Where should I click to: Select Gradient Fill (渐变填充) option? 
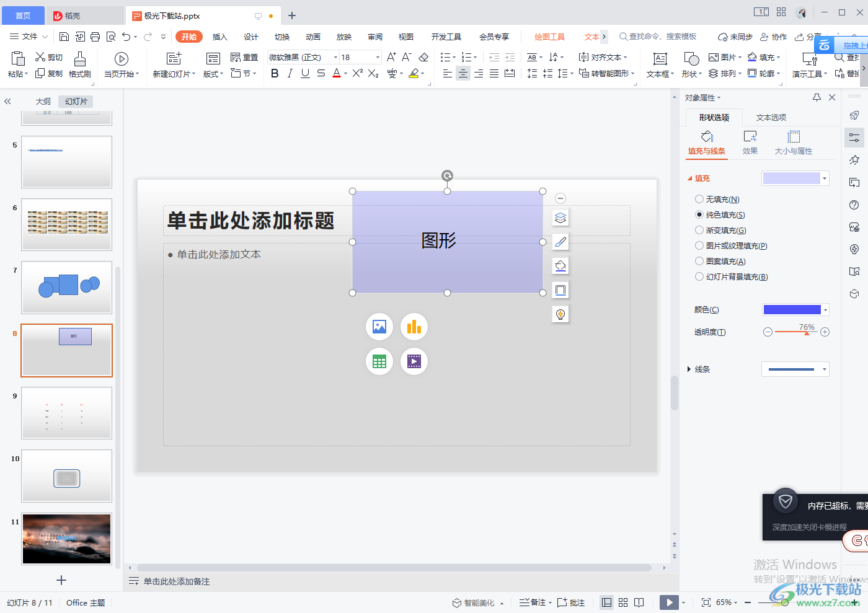(x=720, y=231)
